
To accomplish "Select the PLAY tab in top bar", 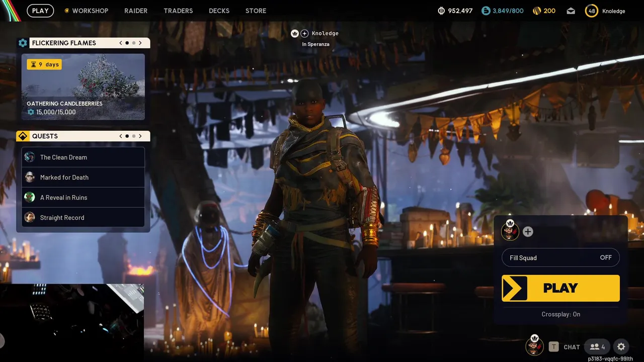I will click(x=40, y=11).
